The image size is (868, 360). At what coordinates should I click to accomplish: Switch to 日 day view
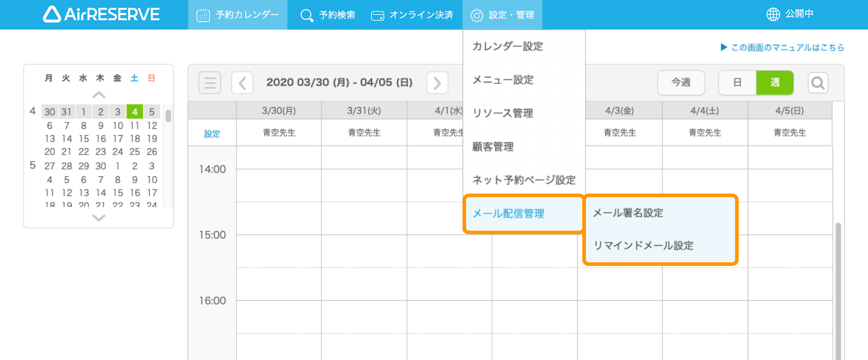737,82
